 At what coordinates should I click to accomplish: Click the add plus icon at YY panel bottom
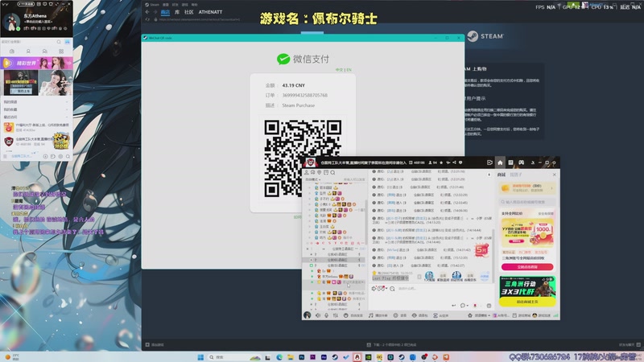coord(45,156)
